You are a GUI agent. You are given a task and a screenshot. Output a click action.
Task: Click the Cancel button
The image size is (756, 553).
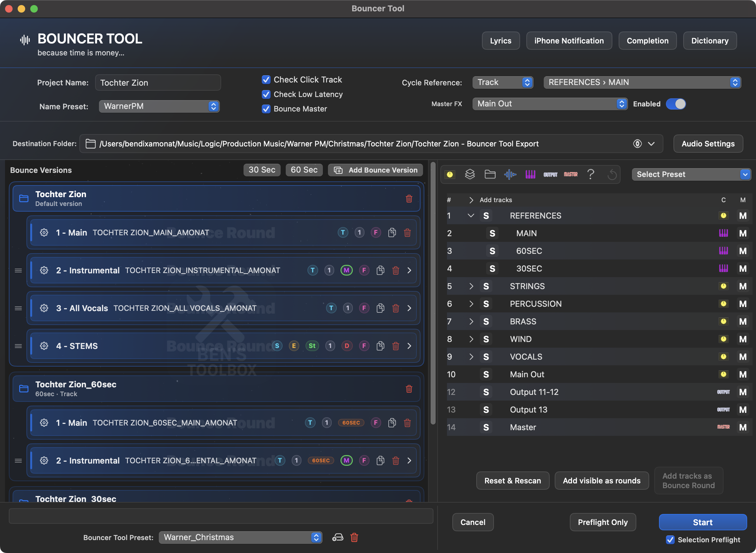pyautogui.click(x=473, y=522)
